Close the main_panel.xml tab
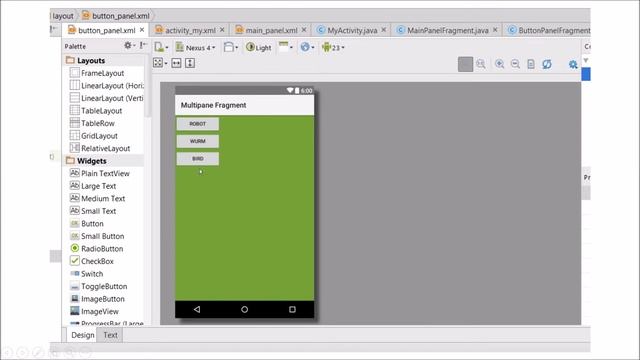The height and width of the screenshot is (360, 640). 304,30
